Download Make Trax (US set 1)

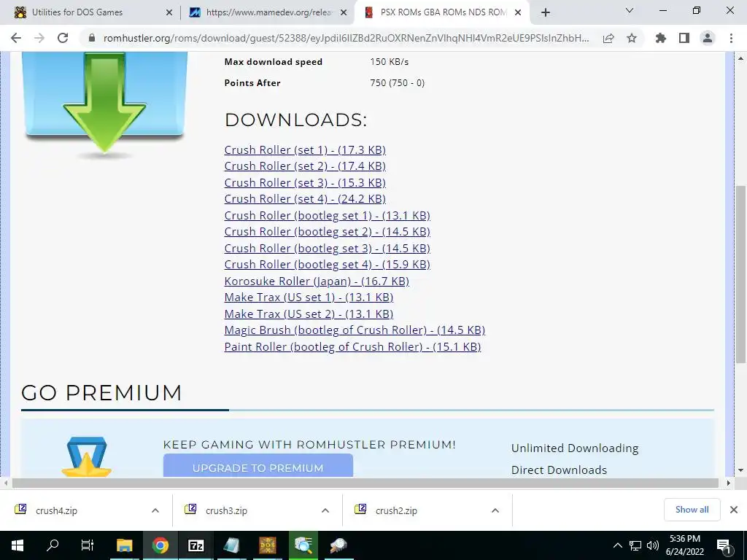309,297
